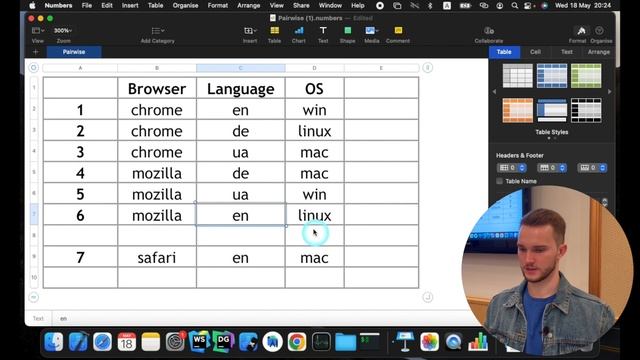This screenshot has height=360, width=640.
Task: Select the Pairwise sheet tab
Action: click(x=74, y=52)
